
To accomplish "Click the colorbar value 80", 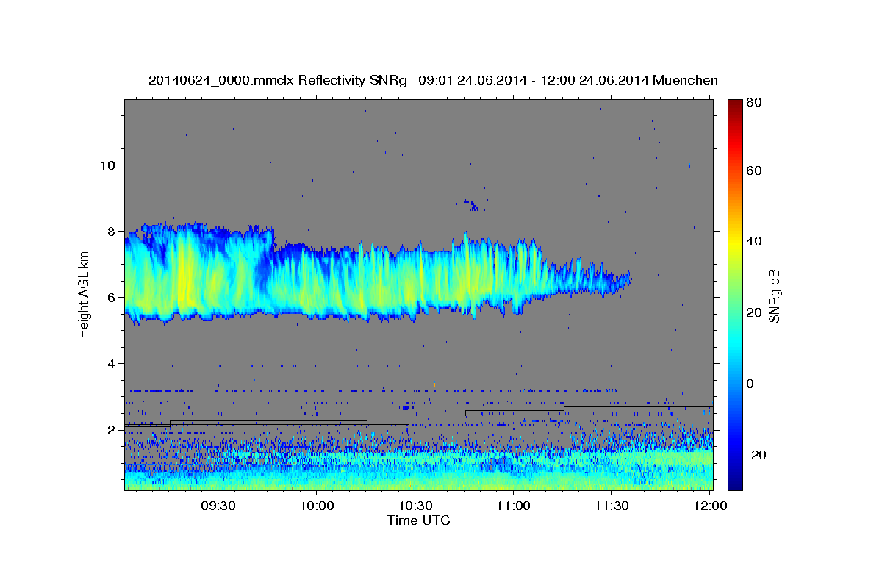I will [x=754, y=103].
